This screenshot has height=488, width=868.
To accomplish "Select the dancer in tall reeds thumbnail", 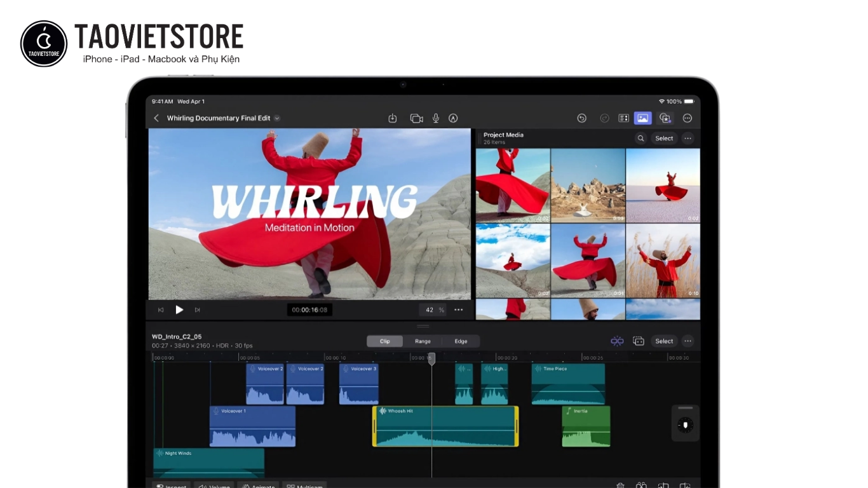I will pos(663,261).
